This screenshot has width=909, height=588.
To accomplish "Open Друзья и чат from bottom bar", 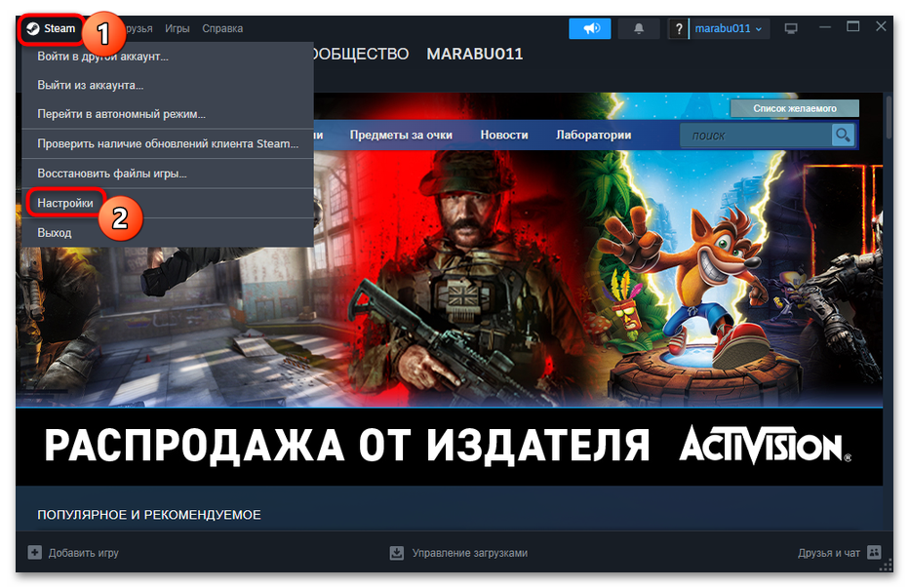I will point(829,552).
